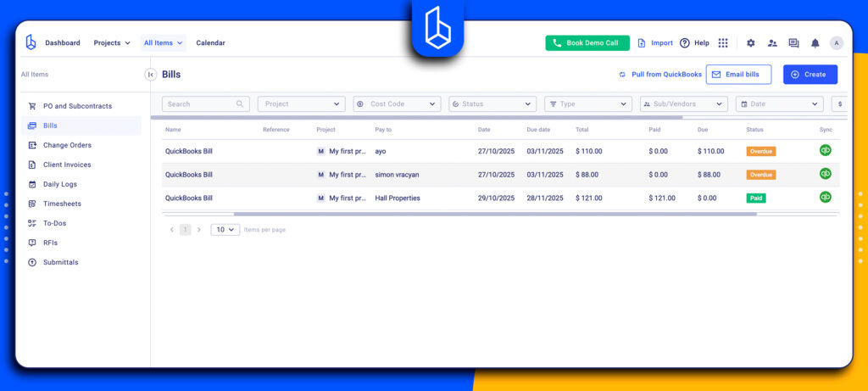The image size is (868, 391).
Task: Open the Date filter dropdown
Action: click(x=780, y=104)
